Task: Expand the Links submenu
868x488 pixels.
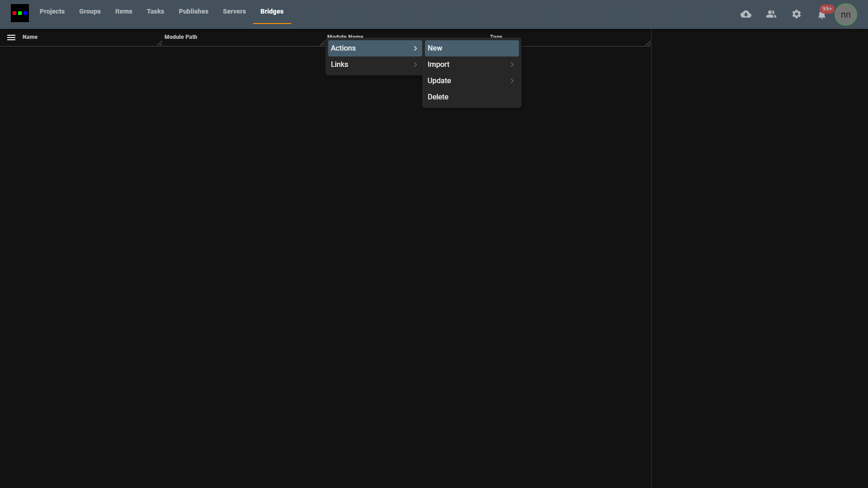Action: [x=374, y=65]
